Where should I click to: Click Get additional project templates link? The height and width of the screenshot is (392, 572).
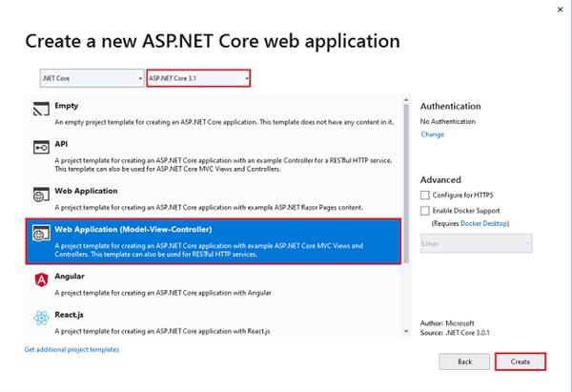72,350
